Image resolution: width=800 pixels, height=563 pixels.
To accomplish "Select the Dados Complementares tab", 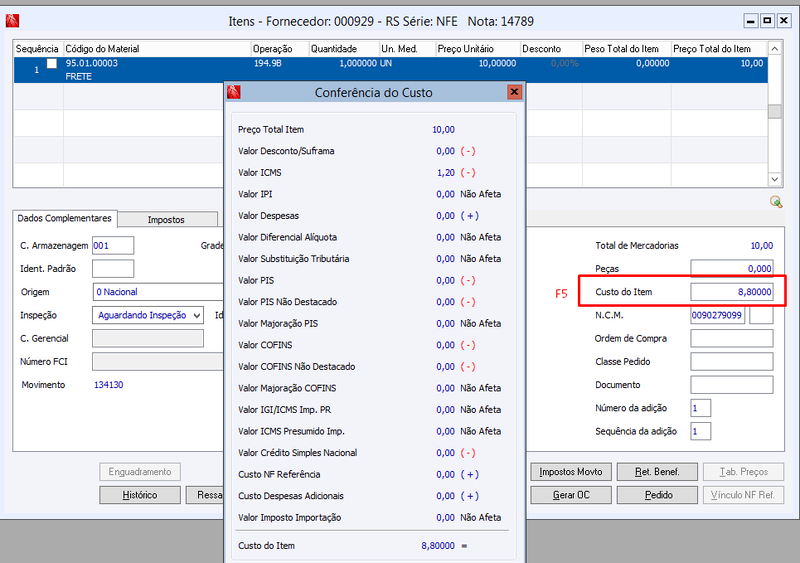I will click(65, 218).
